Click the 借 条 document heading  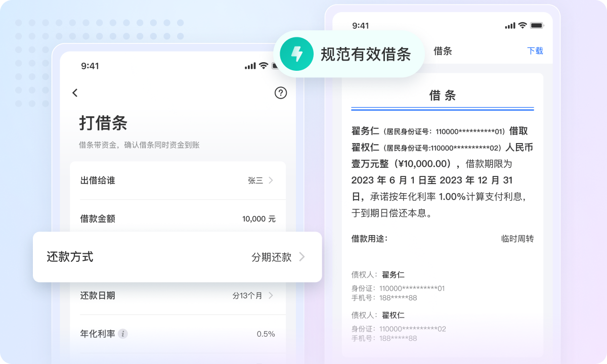click(x=443, y=96)
